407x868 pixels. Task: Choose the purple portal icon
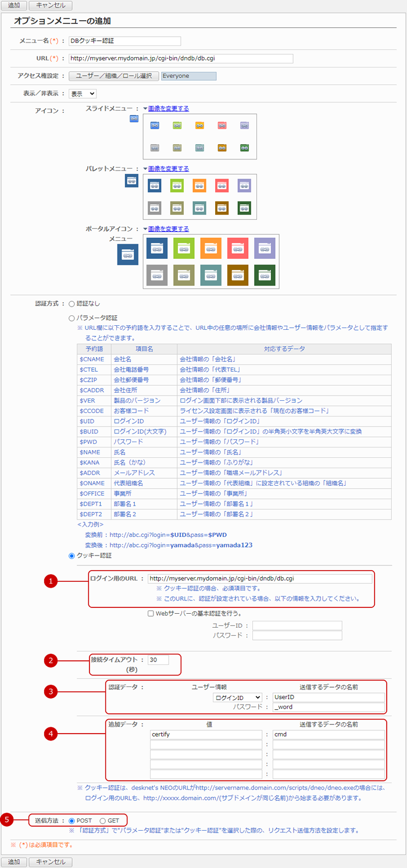click(265, 248)
